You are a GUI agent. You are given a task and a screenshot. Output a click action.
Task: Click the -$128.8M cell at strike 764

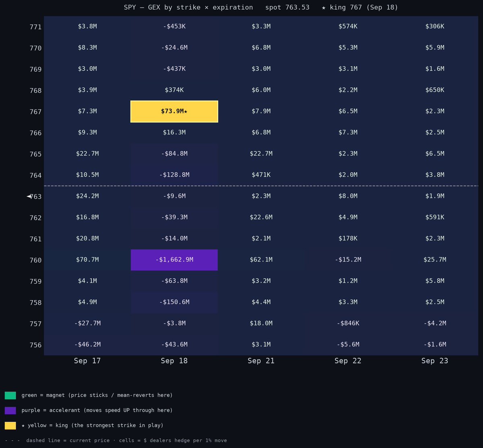(174, 175)
